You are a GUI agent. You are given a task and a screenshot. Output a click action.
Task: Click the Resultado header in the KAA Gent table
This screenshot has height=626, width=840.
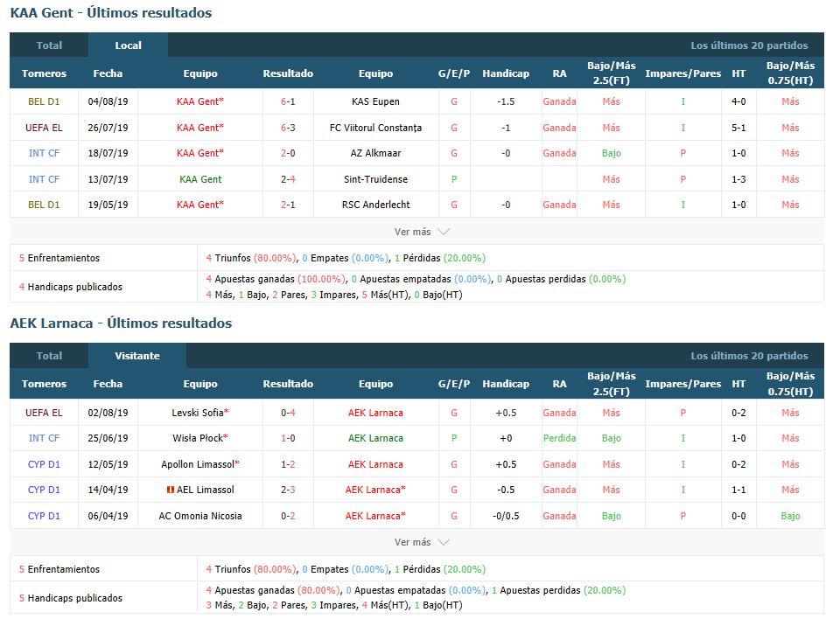click(288, 73)
